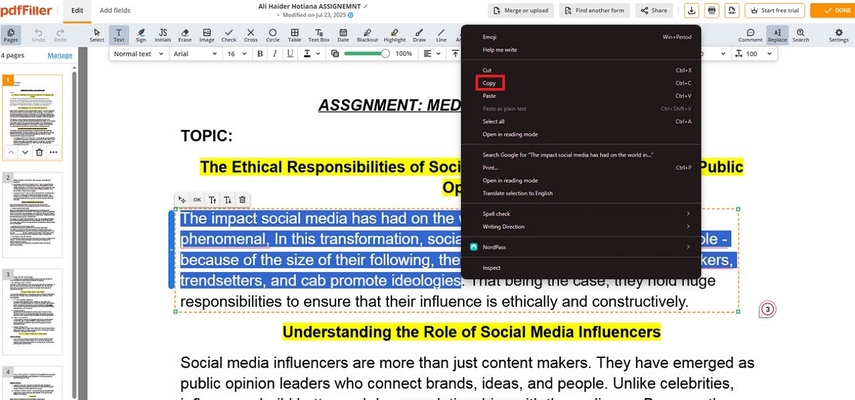Viewport: 855px width, 400px height.
Task: Select the Highlight tool
Action: click(394, 35)
